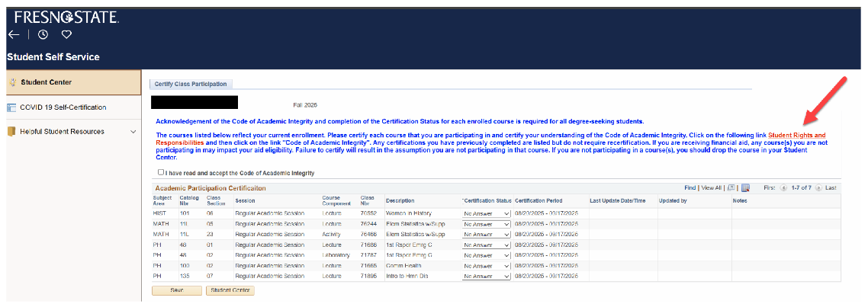Click the Description column header
Viewport: 868px width, 304px height.
(x=400, y=200)
